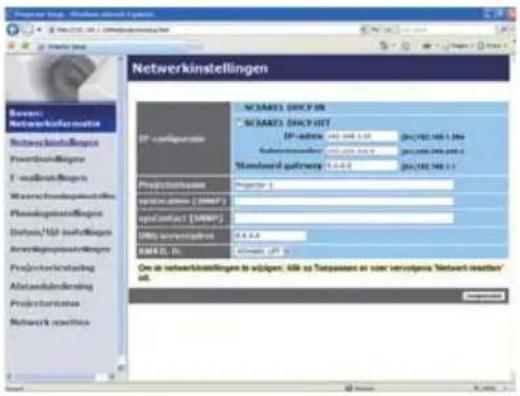Select the DHCP AAN radio option

click(x=239, y=107)
